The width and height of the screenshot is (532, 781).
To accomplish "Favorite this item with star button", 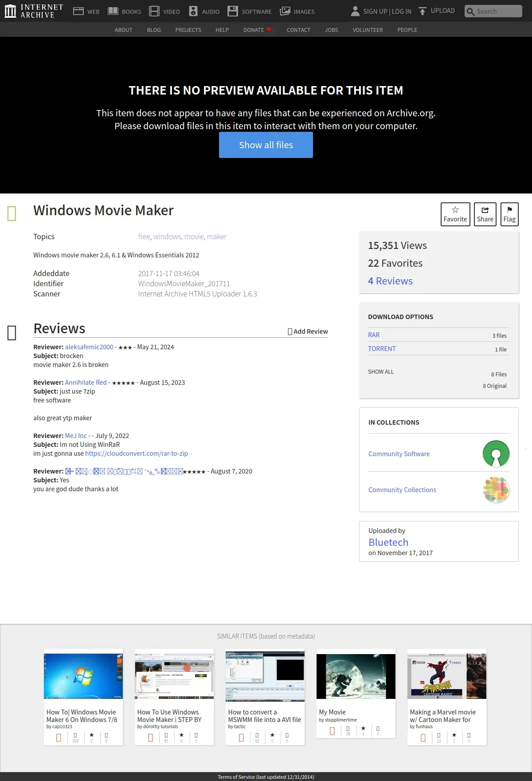I will [455, 214].
